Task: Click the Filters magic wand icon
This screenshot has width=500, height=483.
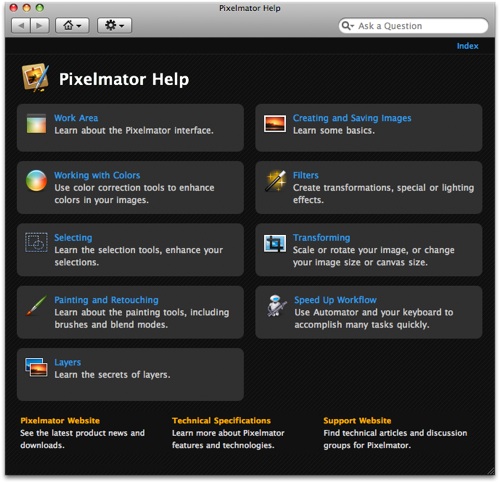Action: (x=275, y=181)
